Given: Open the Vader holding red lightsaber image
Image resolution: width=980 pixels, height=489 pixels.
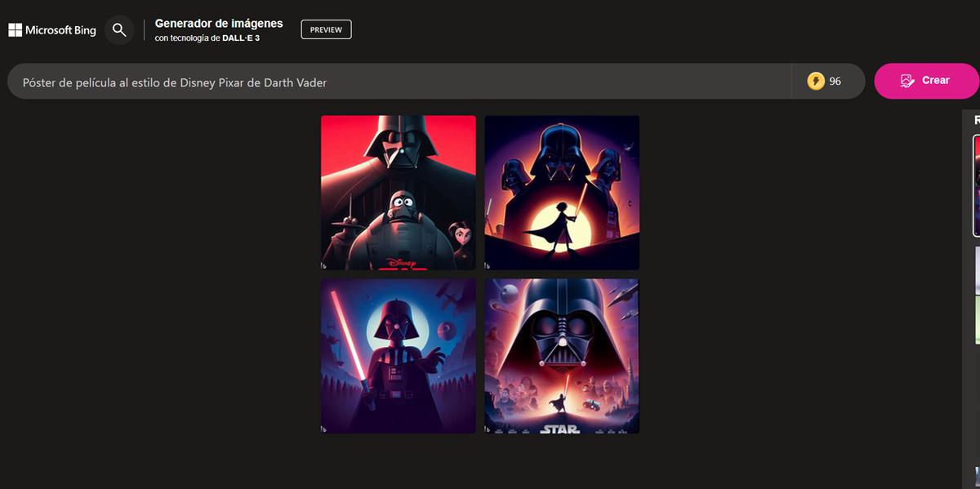Looking at the screenshot, I should click(x=398, y=355).
